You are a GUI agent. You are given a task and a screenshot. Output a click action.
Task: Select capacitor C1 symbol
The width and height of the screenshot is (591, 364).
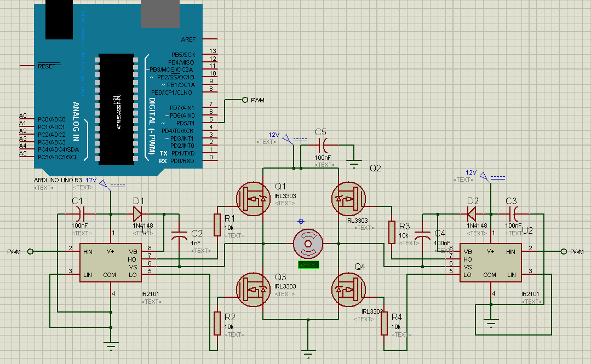81,214
